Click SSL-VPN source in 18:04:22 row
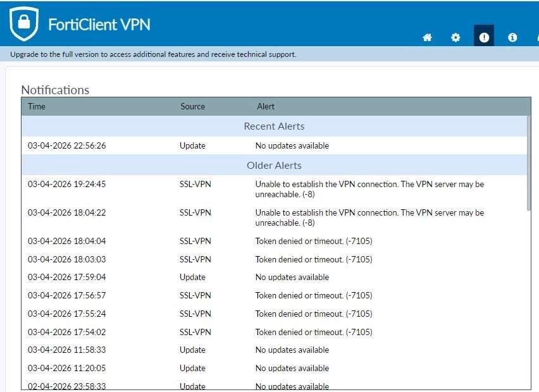This screenshot has width=539, height=392. click(195, 212)
